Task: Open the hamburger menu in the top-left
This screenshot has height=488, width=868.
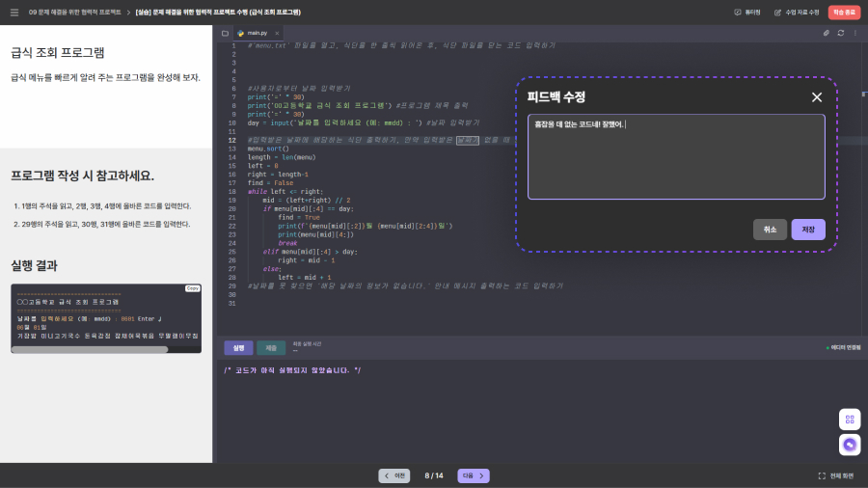Action: pyautogui.click(x=14, y=13)
